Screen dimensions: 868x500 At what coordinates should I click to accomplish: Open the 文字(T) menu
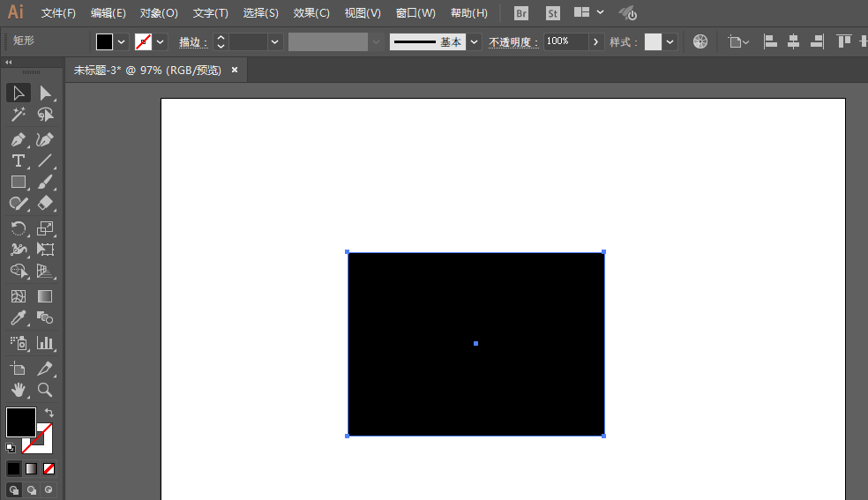210,13
